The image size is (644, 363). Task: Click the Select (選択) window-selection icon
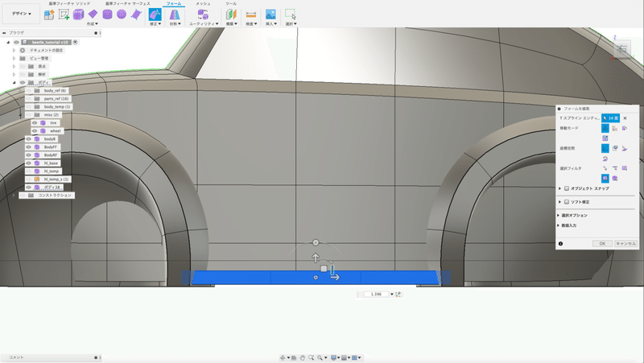pos(291,14)
